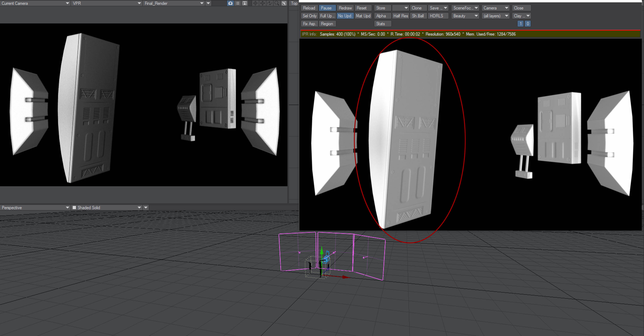Open the Final_Render dropdown
The width and height of the screenshot is (644, 336).
point(174,3)
